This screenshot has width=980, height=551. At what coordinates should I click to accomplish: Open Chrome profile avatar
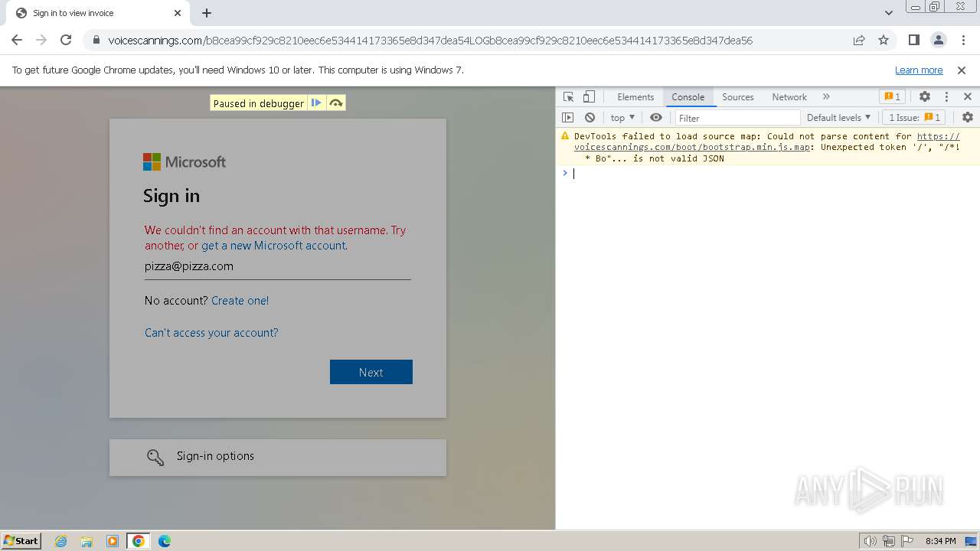(938, 40)
